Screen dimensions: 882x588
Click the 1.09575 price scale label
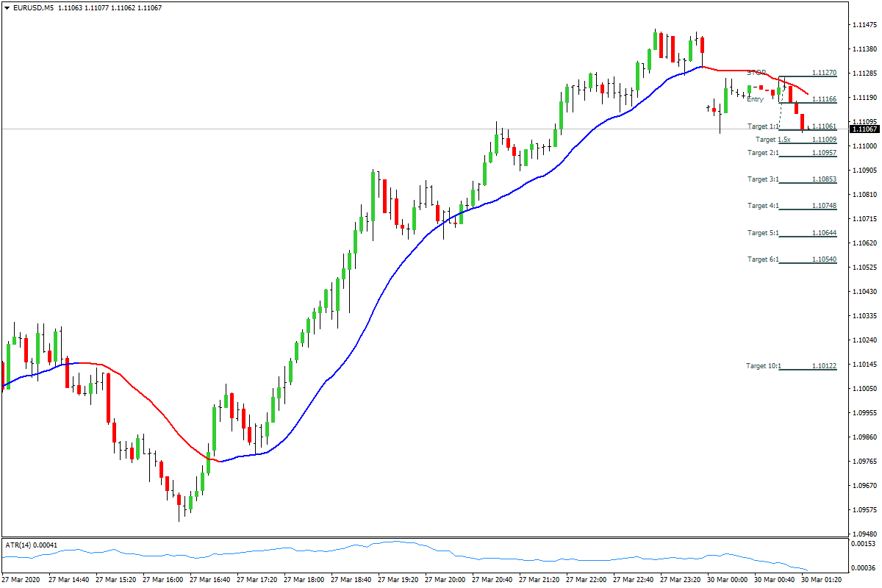point(864,510)
